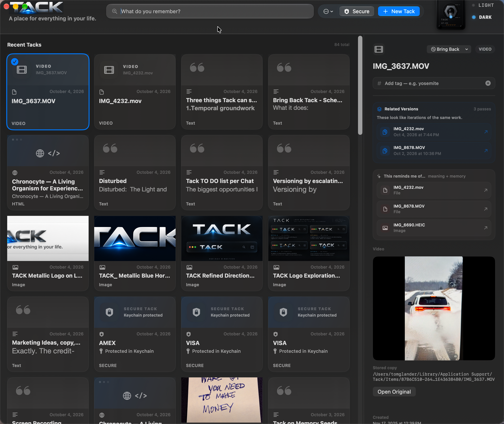
Task: Click Open Original button
Action: coord(394,392)
